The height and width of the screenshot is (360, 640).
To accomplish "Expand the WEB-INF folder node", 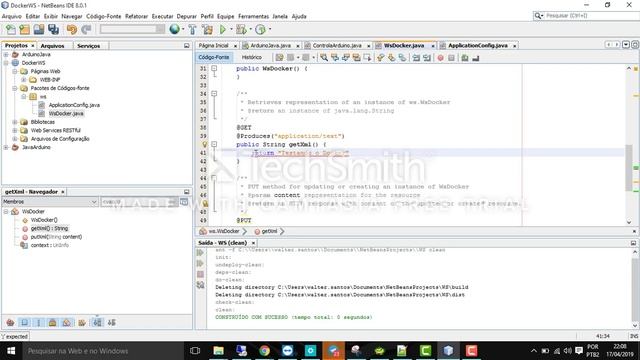I will click(24, 80).
